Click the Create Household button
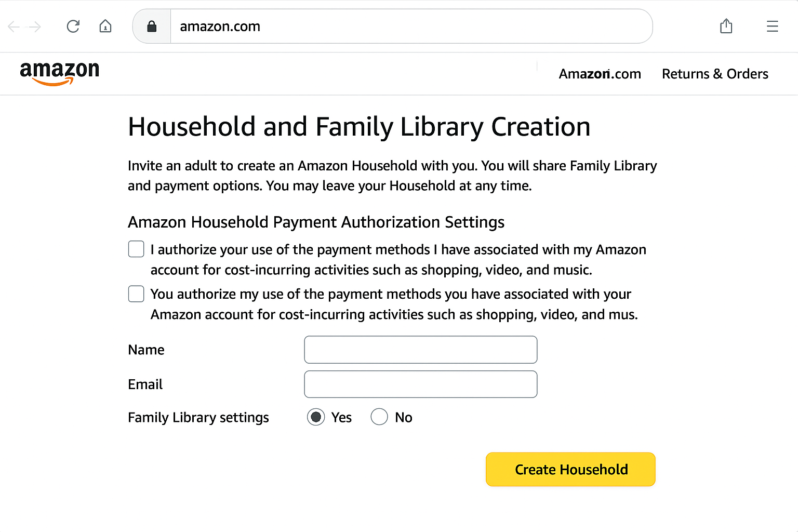Screen dimensions: 798x532 pos(570,469)
